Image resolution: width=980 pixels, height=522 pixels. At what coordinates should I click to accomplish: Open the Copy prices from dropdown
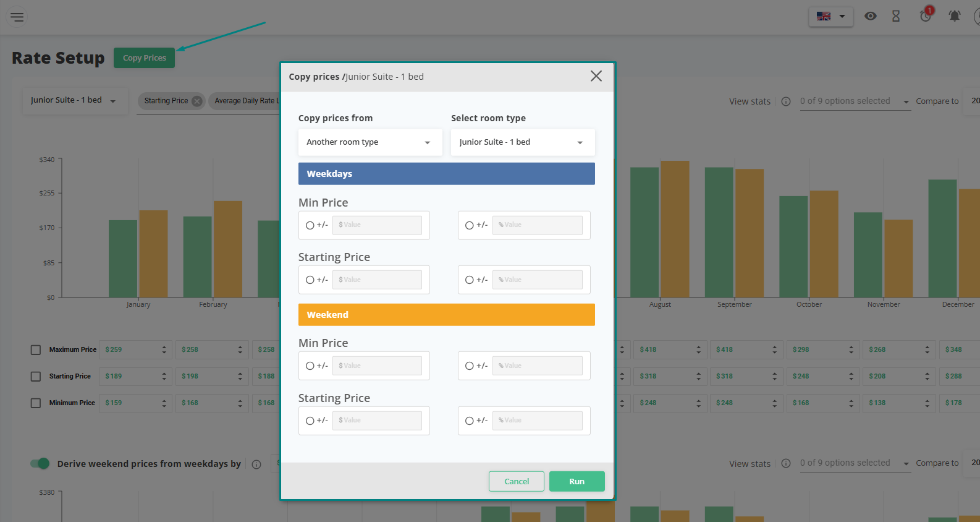(370, 142)
